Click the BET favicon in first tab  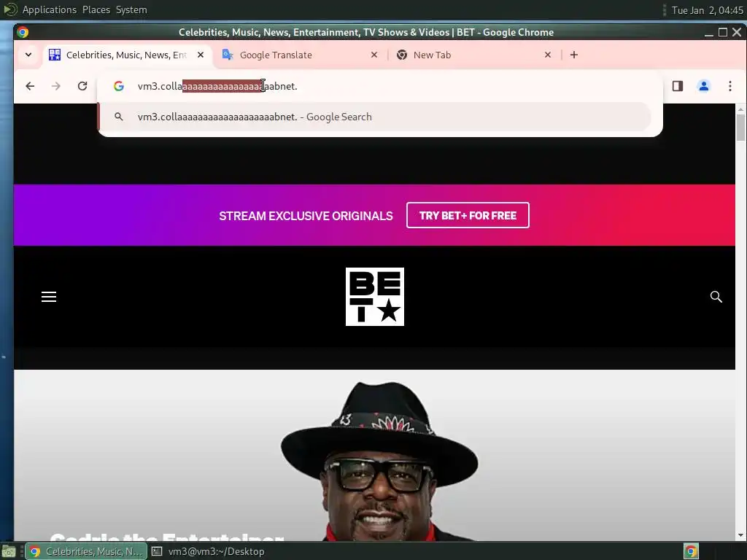click(x=55, y=55)
